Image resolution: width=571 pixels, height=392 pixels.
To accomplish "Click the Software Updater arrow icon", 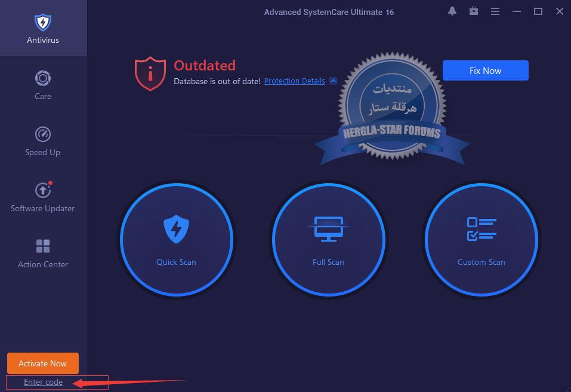I will [x=43, y=190].
